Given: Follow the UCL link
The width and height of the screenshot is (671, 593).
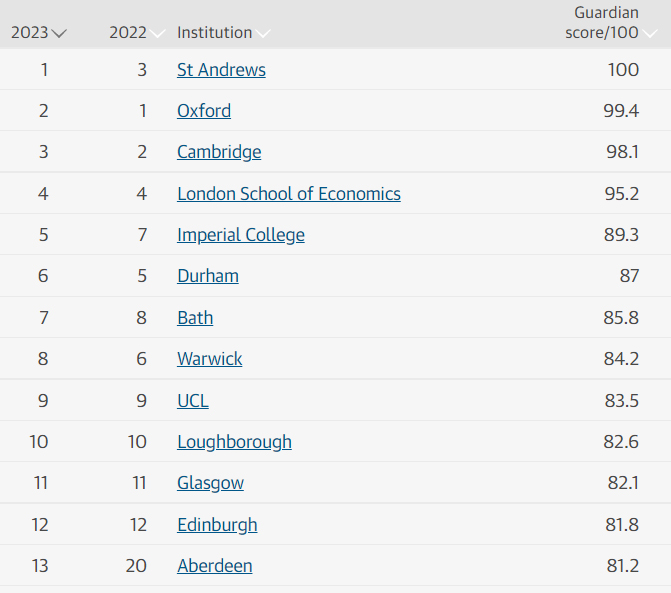Looking at the screenshot, I should point(193,401).
